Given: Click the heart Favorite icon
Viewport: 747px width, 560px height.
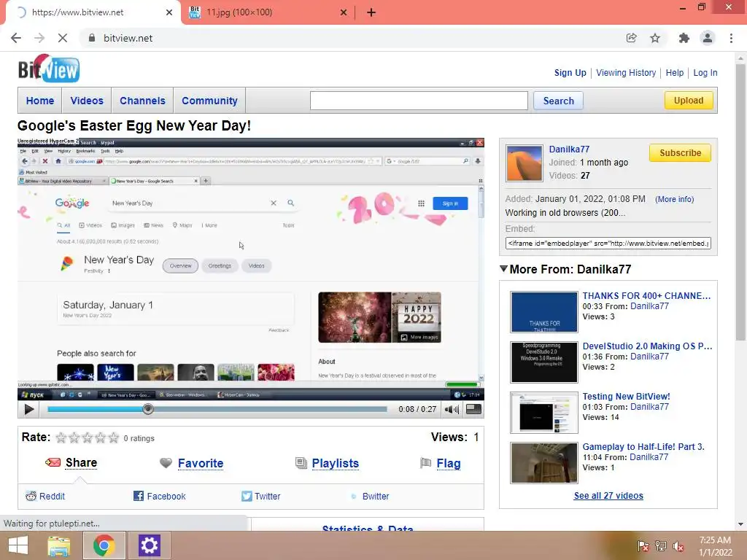Looking at the screenshot, I should click(x=166, y=463).
